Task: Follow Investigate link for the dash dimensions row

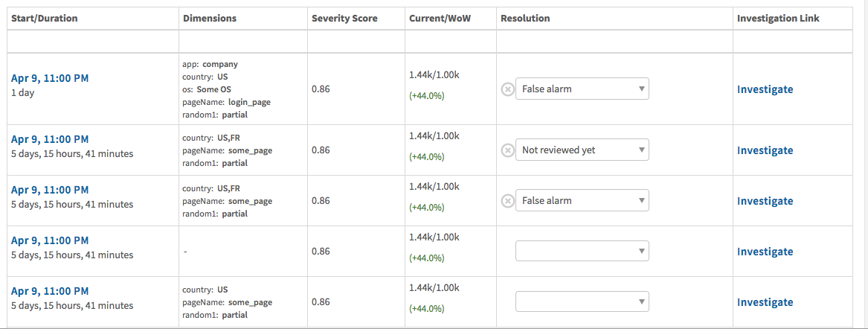Action: pos(765,252)
